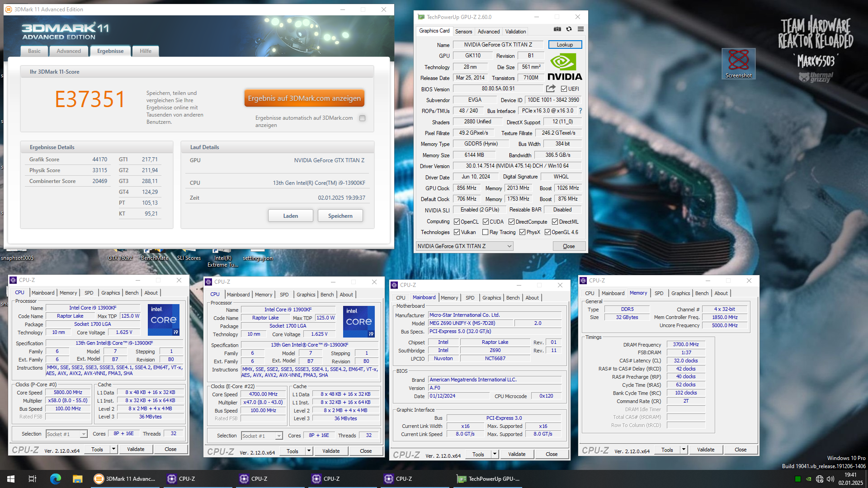Launch Microsoft Edge from the taskbar
This screenshot has width=868, height=488.
point(55,479)
